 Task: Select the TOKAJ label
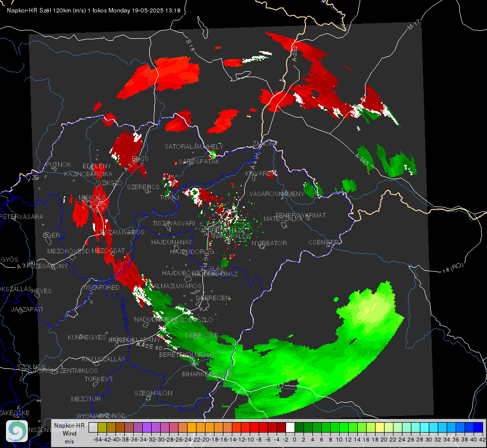click(169, 198)
